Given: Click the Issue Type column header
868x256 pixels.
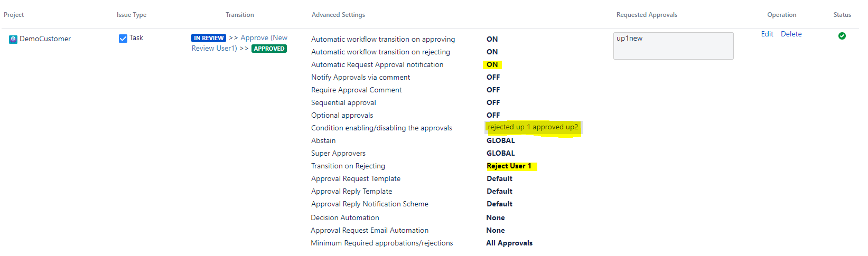Looking at the screenshot, I should [132, 15].
